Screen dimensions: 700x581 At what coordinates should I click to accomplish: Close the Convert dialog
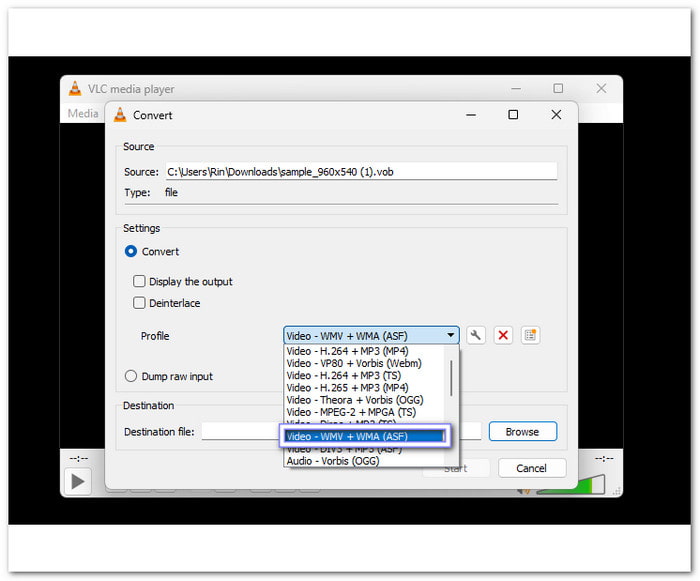[556, 115]
